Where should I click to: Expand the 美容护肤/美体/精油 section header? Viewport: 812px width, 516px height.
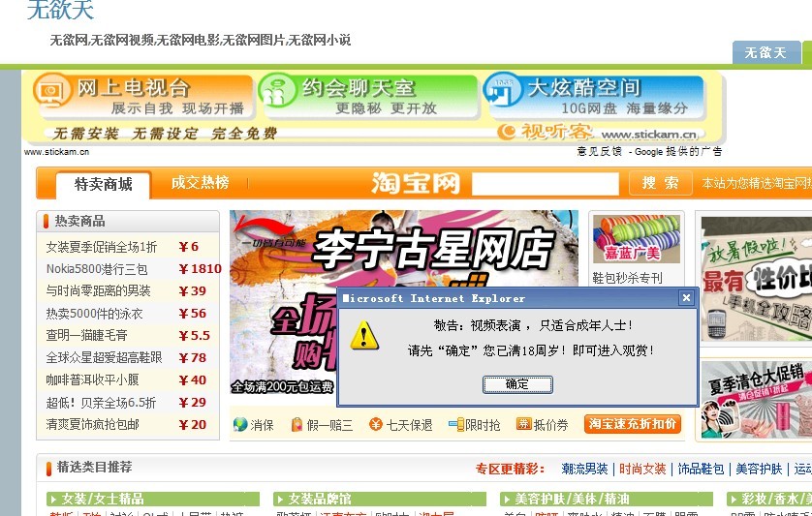(x=607, y=499)
